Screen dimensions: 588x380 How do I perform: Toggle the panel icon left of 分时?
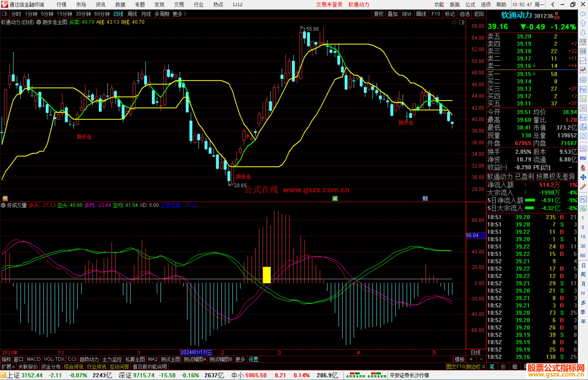tap(5, 14)
